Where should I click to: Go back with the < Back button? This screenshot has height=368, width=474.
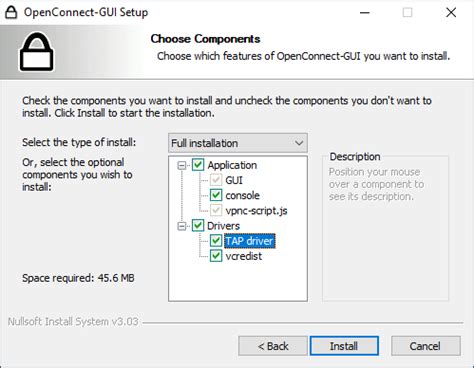click(273, 346)
